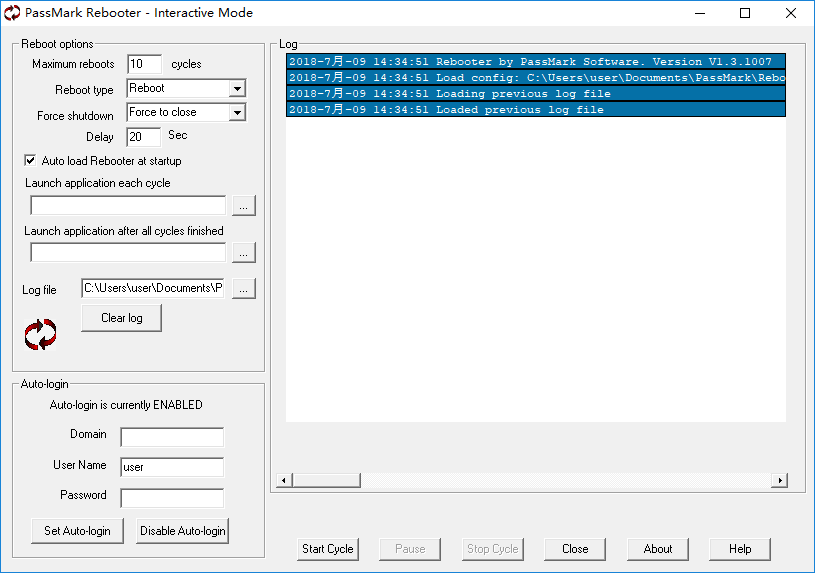815x573 pixels.
Task: Browse for application launched after all cycles
Action: click(x=244, y=252)
